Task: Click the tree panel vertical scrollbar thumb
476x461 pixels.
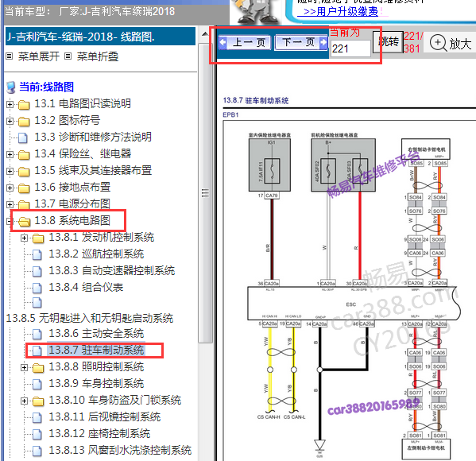Action: click(x=205, y=193)
